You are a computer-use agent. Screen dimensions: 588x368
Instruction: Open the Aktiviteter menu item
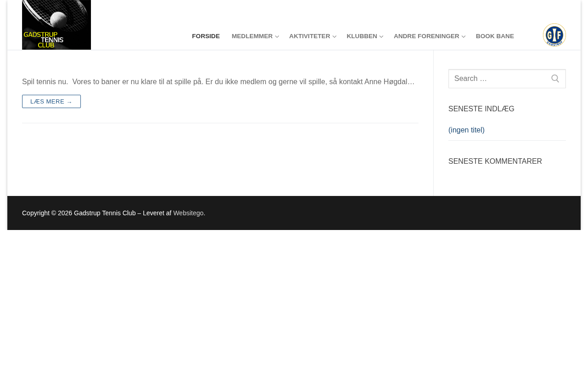click(x=310, y=36)
